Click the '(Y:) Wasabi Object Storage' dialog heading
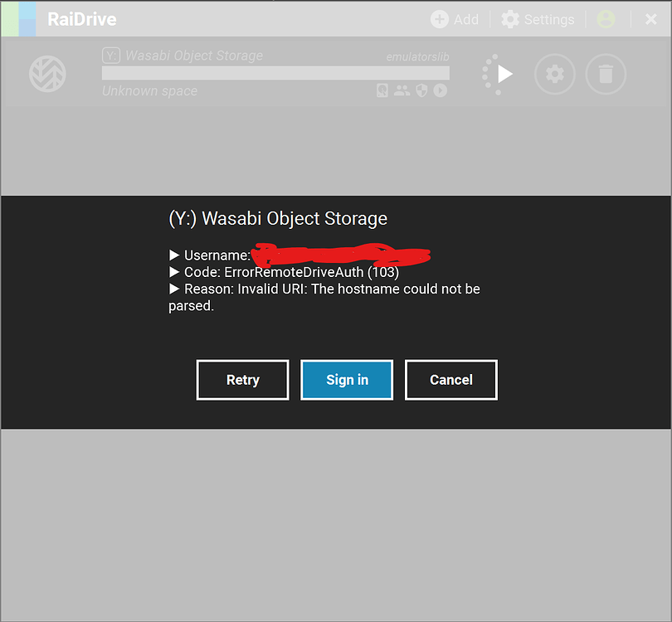Screen dimensions: 672x622 pos(278,218)
